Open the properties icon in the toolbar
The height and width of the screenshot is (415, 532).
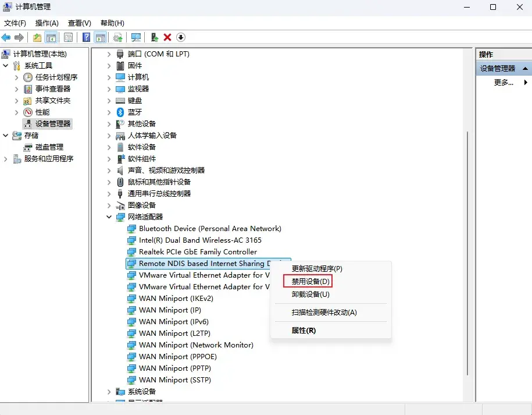(x=69, y=37)
